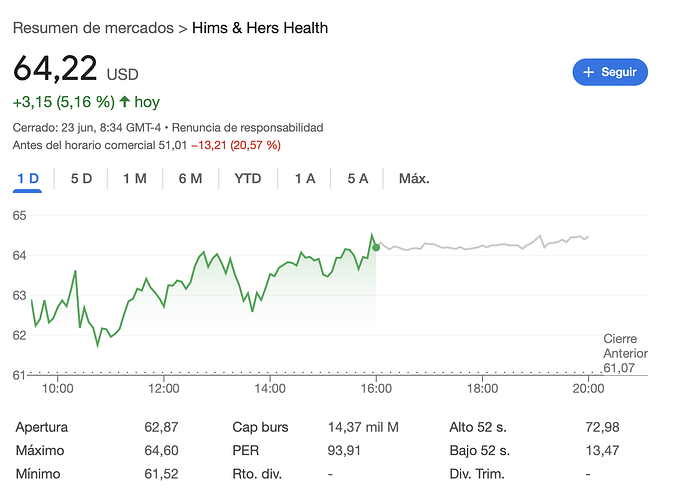This screenshot has height=498, width=690.
Task: Click the 16:00 time axis label
Action: point(376,388)
